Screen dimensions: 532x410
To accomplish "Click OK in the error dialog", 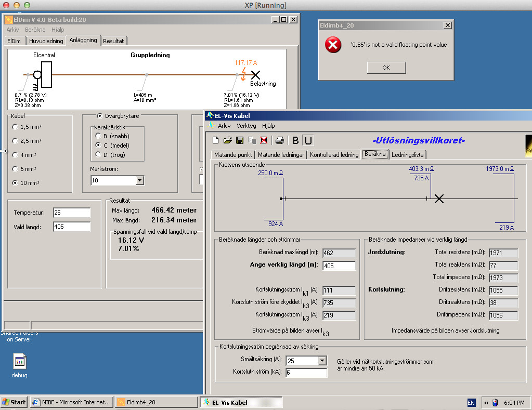I will point(386,68).
